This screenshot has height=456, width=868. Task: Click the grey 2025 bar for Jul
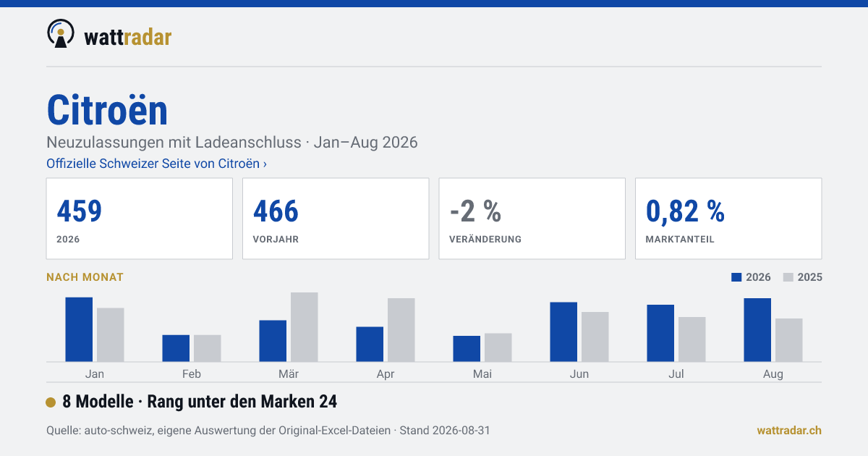tap(692, 339)
